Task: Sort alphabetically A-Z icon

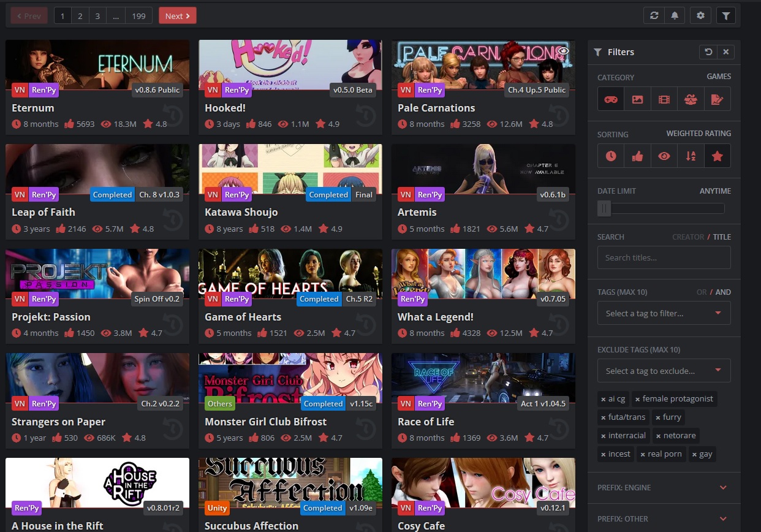Action: pos(691,156)
